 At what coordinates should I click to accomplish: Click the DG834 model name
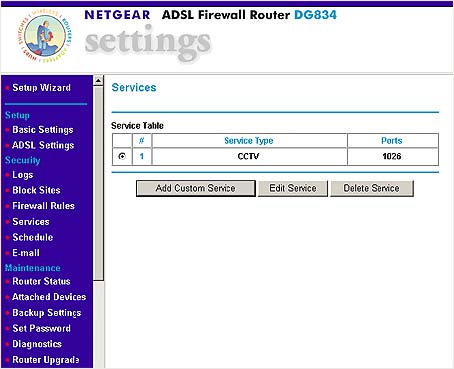[x=316, y=15]
